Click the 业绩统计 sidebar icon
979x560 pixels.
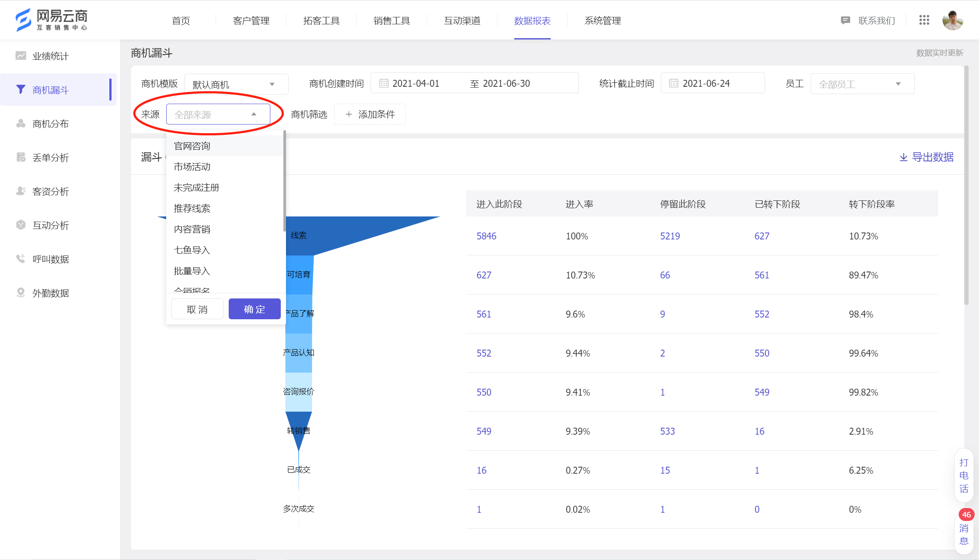point(21,56)
